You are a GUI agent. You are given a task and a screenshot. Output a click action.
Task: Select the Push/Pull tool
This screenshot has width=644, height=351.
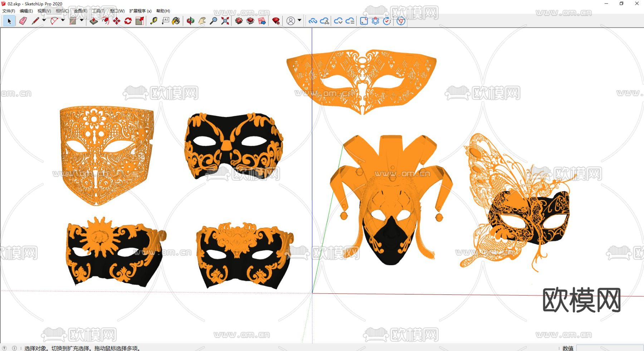click(x=93, y=21)
